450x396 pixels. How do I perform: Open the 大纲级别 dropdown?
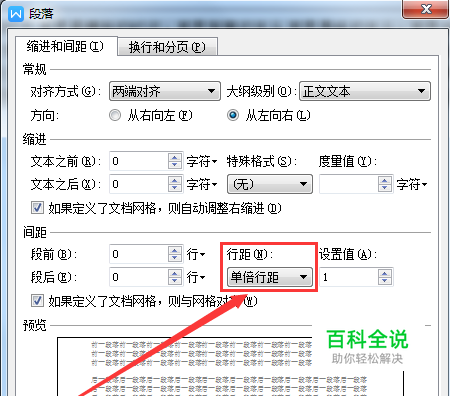tap(365, 91)
